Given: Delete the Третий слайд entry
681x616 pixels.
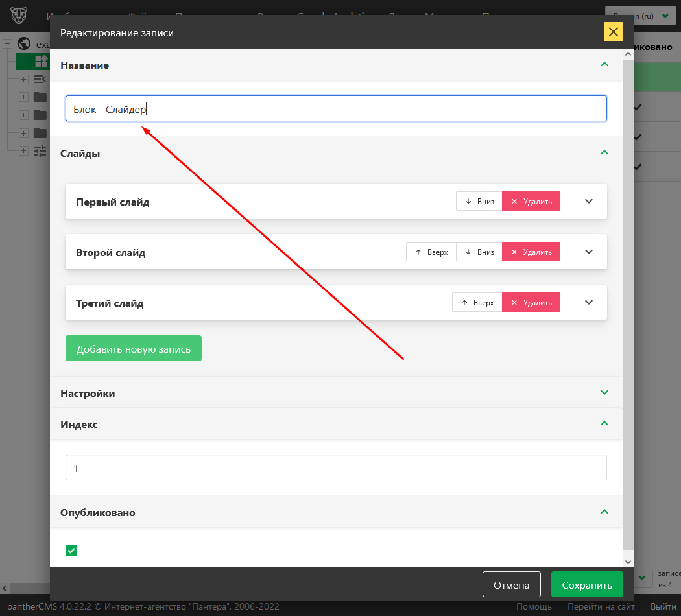Looking at the screenshot, I should click(x=531, y=302).
